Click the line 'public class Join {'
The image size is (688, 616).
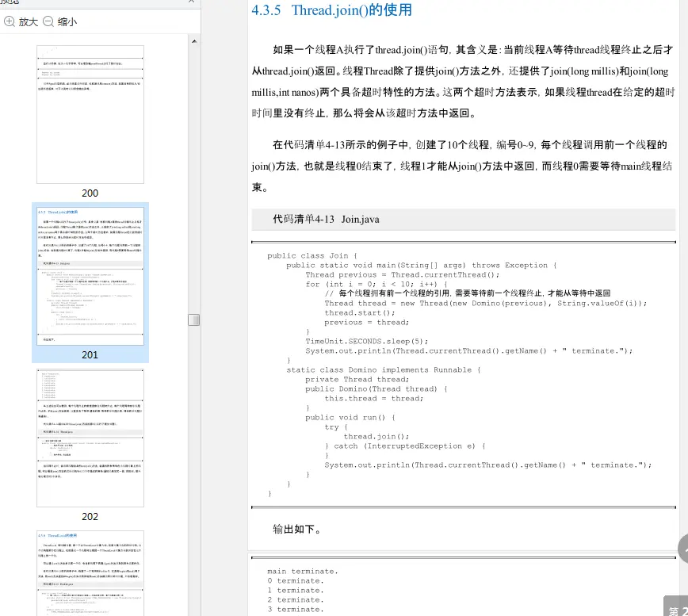312,255
